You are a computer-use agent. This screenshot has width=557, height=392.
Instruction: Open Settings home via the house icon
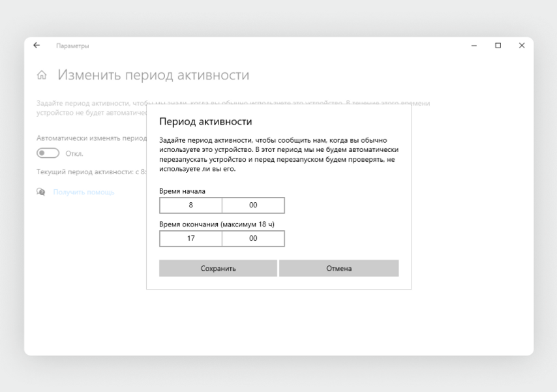tap(42, 75)
